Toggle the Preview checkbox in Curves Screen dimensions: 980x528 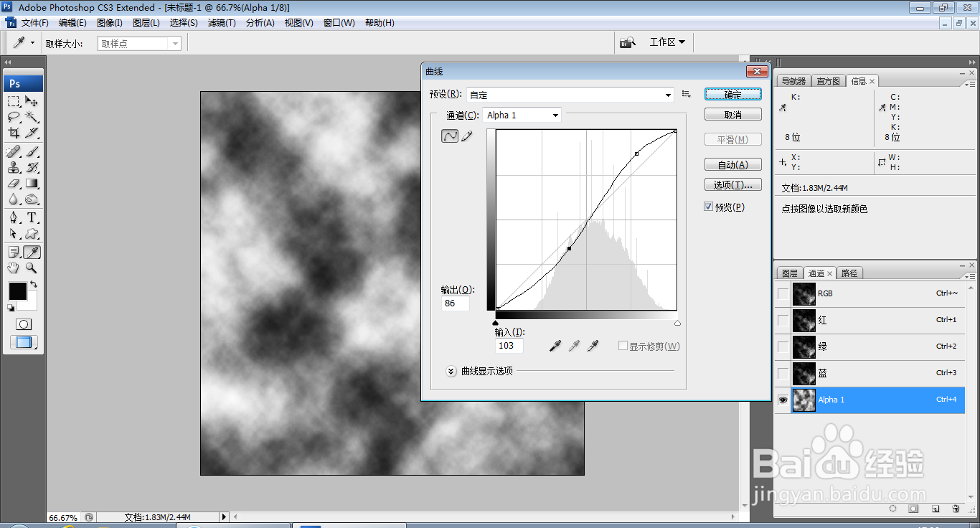(x=709, y=207)
